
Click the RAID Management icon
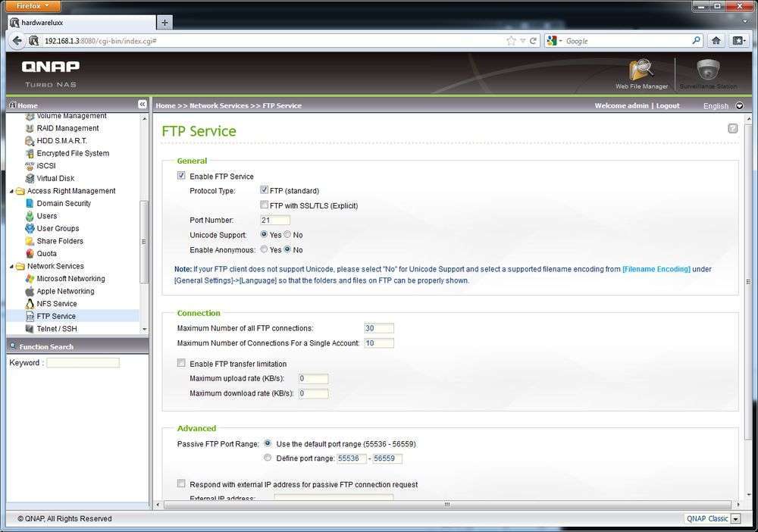30,129
